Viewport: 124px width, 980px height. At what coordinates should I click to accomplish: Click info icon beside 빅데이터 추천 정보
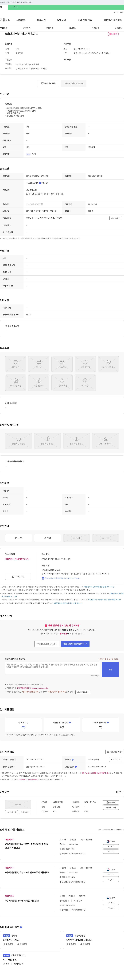tap(21, 927)
